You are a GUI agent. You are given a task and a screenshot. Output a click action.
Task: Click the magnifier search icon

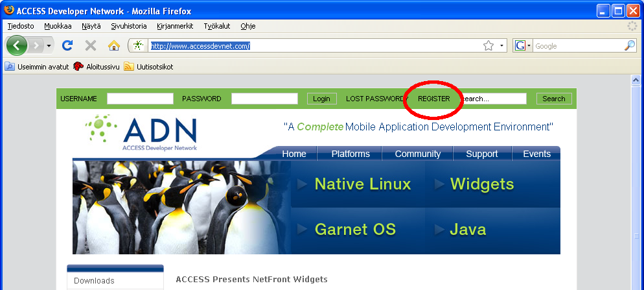coord(629,45)
